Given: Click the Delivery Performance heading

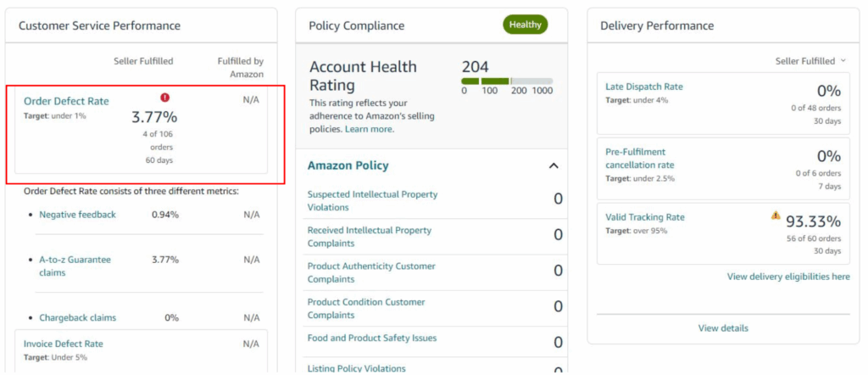Looking at the screenshot, I should coord(657,25).
